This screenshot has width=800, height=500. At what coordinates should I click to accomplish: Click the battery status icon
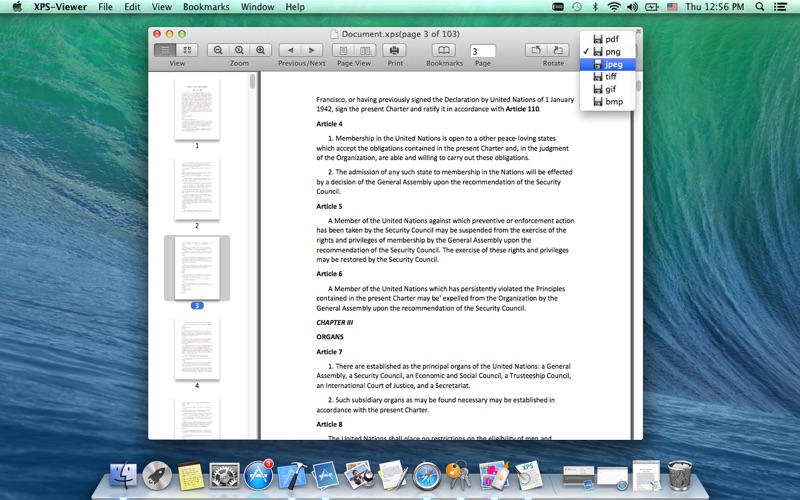click(652, 7)
